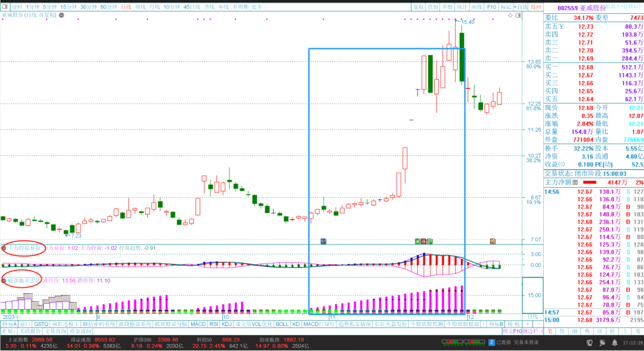Switch to the 分时 chart tab
Image resolution: width=644 pixels, height=351 pixels.
17,7
